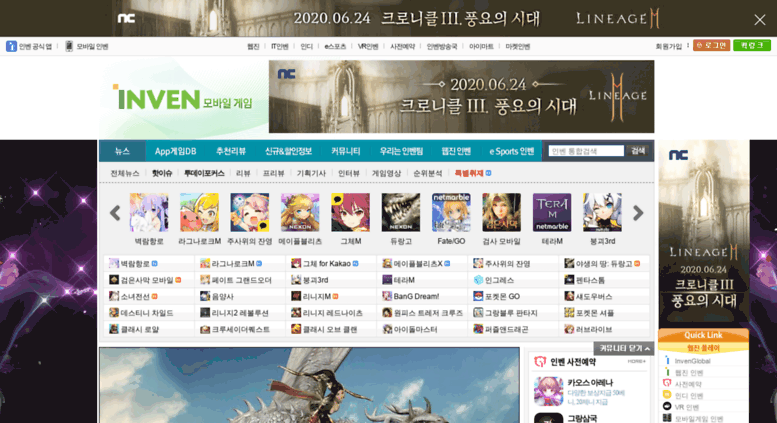Show previous games with the left carousel arrow
The image size is (777, 423).
115,213
